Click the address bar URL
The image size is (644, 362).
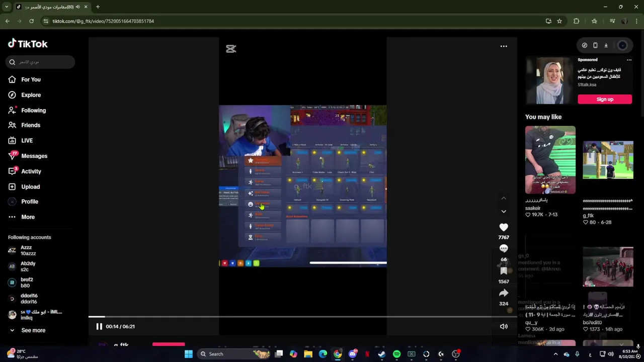tap(103, 21)
